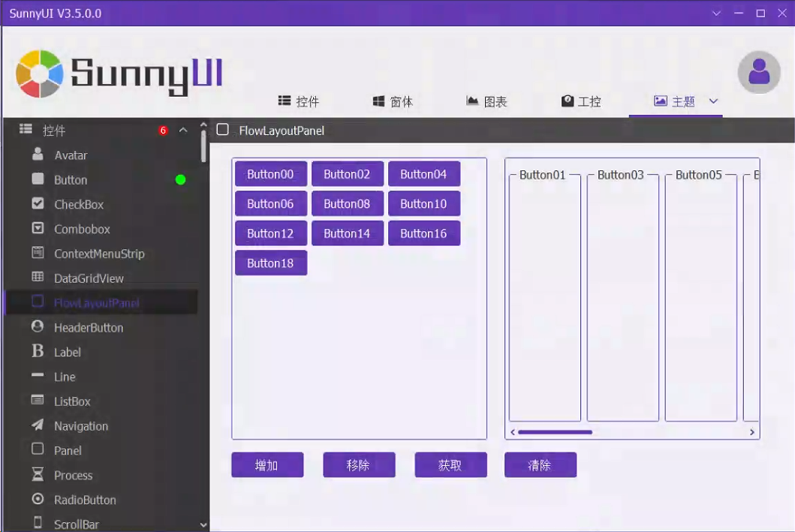Open the title bar extend dropdown chevron

(716, 14)
